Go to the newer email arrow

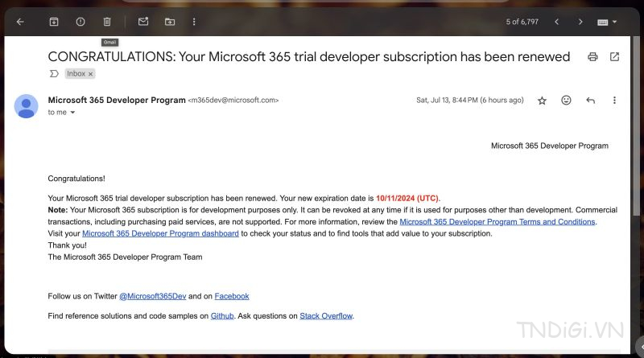(556, 22)
